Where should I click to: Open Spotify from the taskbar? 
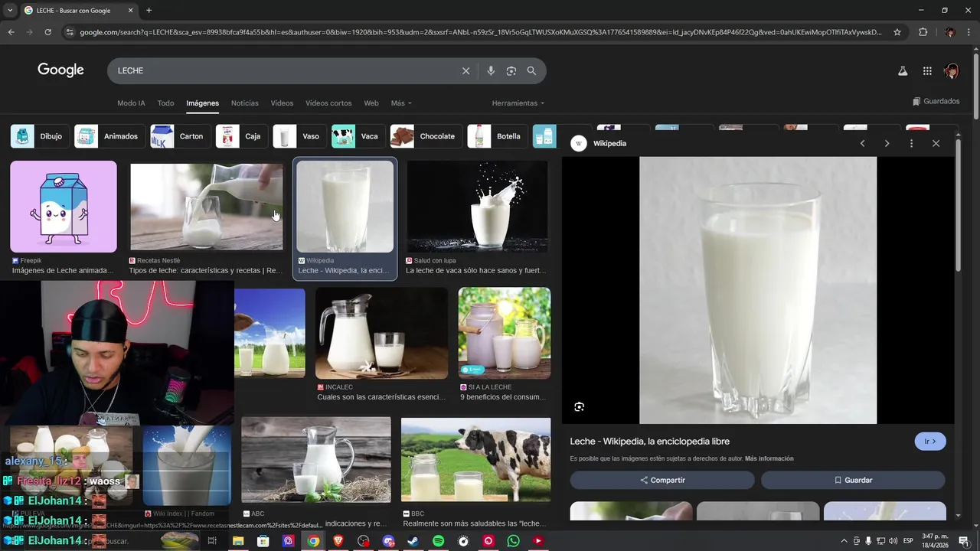[x=438, y=541]
